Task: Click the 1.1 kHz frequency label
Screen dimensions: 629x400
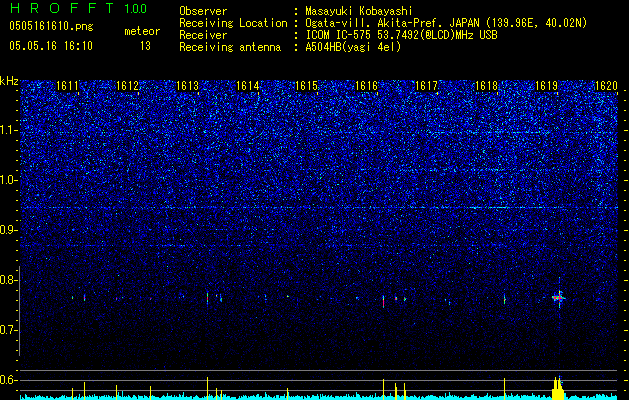Action: pos(9,130)
